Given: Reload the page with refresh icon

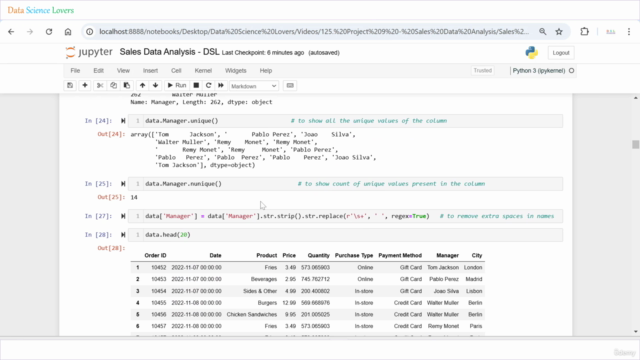Looking at the screenshot, I should click(49, 31).
